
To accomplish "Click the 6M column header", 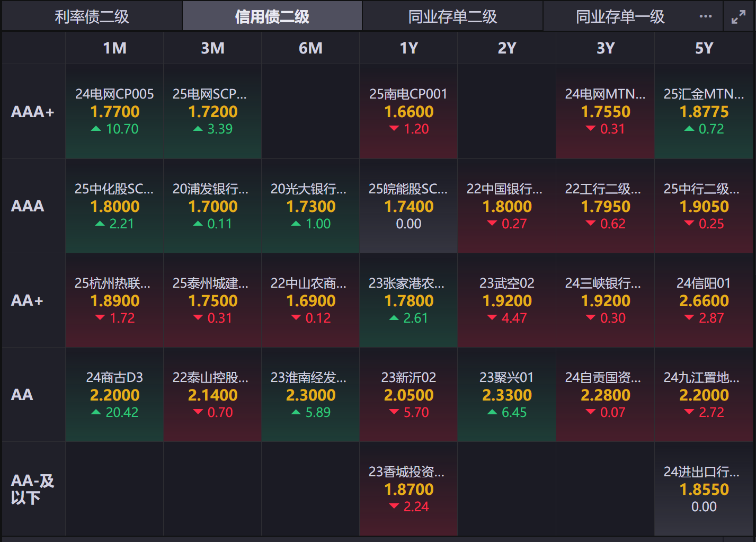I will click(x=310, y=48).
